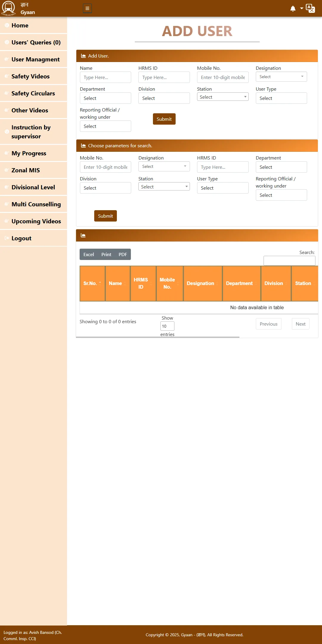
Task: Focus the Mobile No. field in Add User
Action: 223,77
